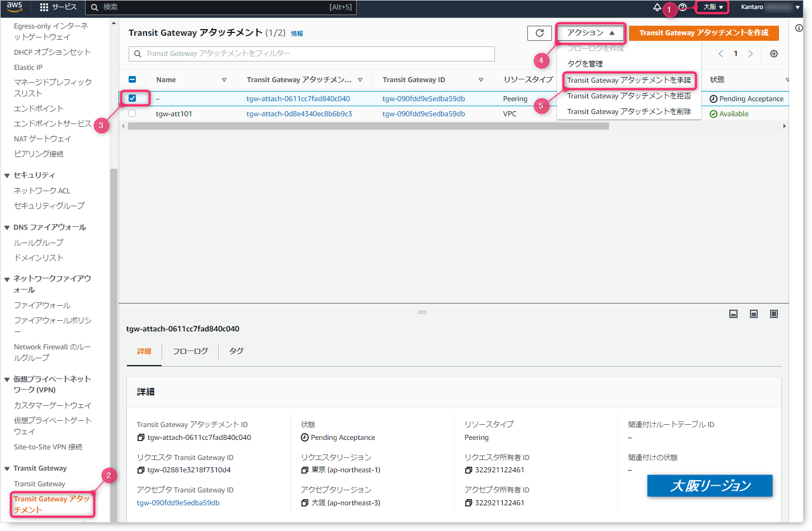This screenshot has width=812, height=531.
Task: Collapse the DNS Firewall sidebar section
Action: coord(7,227)
